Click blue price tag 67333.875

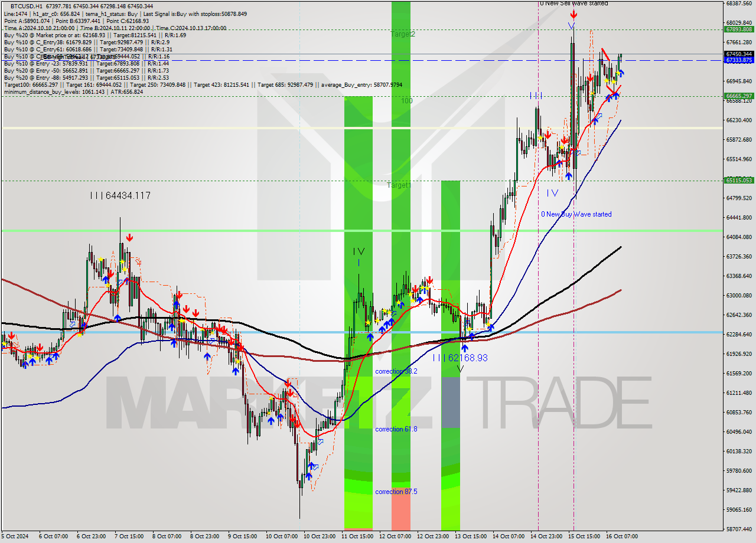point(738,60)
